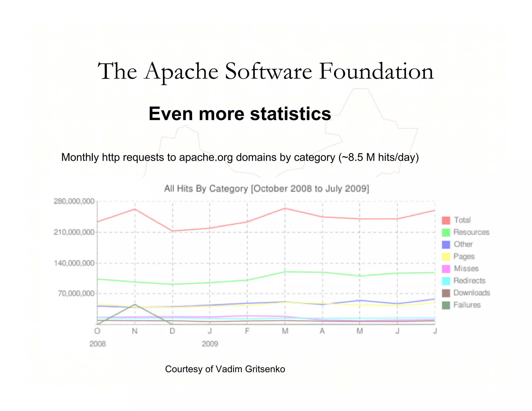532x411 pixels.
Task: Click the '140,000,000' y-axis label
Action: coord(74,263)
